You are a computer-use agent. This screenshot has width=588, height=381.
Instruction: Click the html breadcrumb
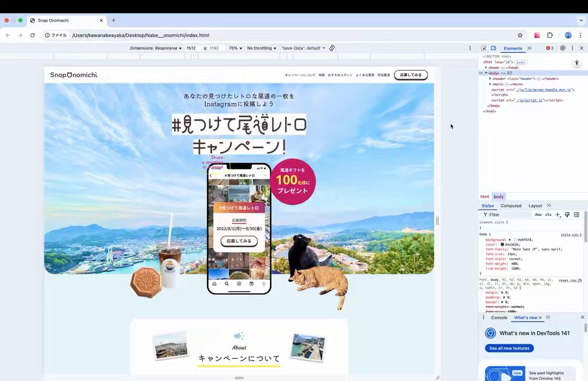pos(484,197)
